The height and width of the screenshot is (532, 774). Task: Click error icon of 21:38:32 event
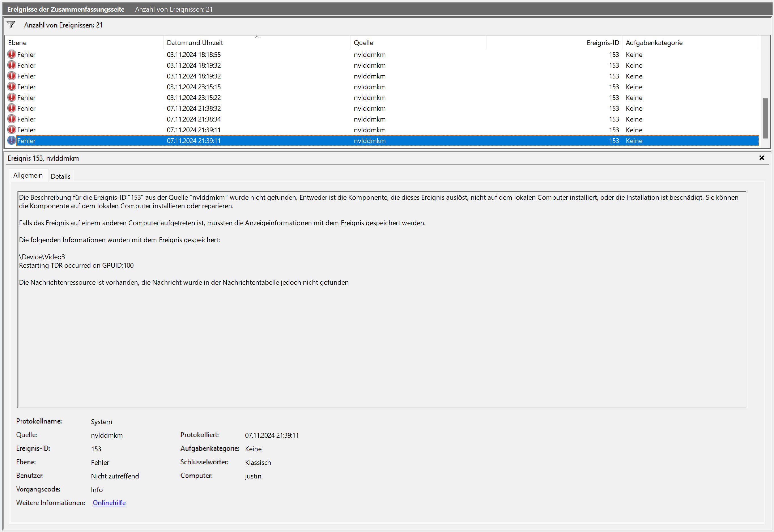pyautogui.click(x=12, y=108)
